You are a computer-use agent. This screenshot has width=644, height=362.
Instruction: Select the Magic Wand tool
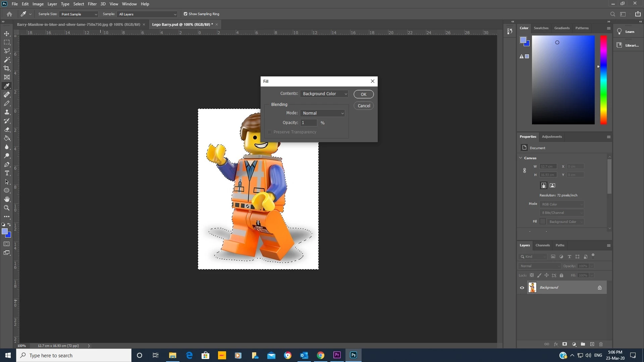(x=7, y=60)
